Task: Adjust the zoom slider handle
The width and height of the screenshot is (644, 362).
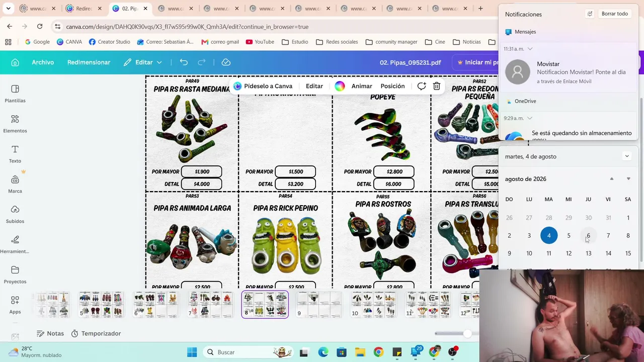Action: pyautogui.click(x=468, y=333)
